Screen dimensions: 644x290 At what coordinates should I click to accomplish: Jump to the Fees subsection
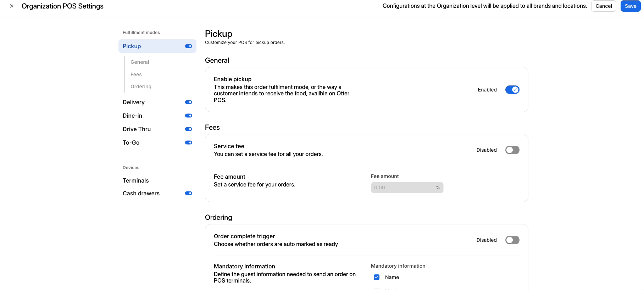tap(136, 74)
